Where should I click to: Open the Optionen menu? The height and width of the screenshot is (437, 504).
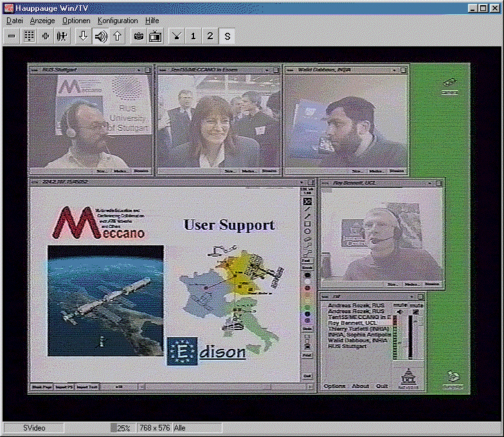click(76, 21)
